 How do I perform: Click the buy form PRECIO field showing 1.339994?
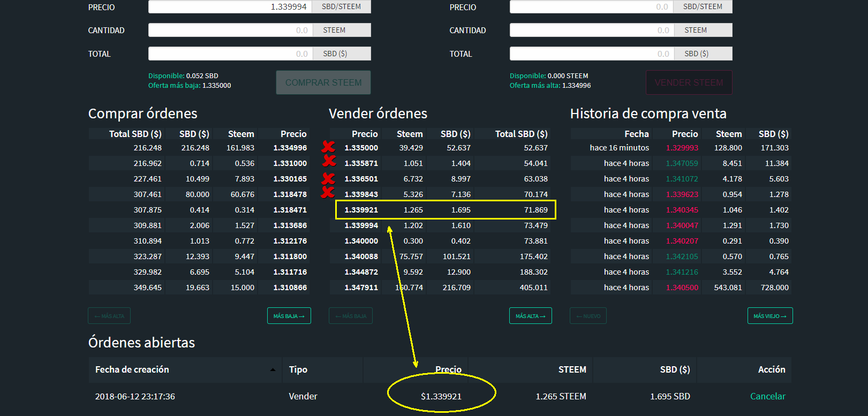click(x=230, y=7)
